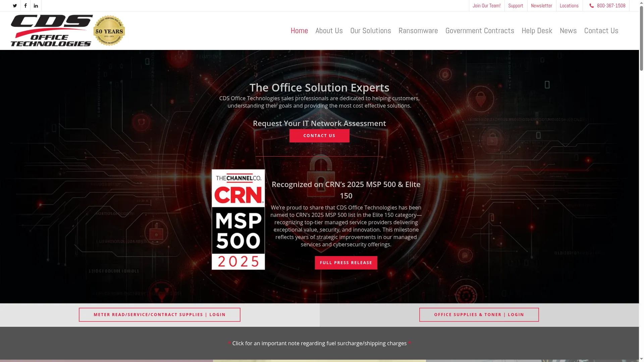Open the Facebook social icon
644x362 pixels.
point(25,6)
